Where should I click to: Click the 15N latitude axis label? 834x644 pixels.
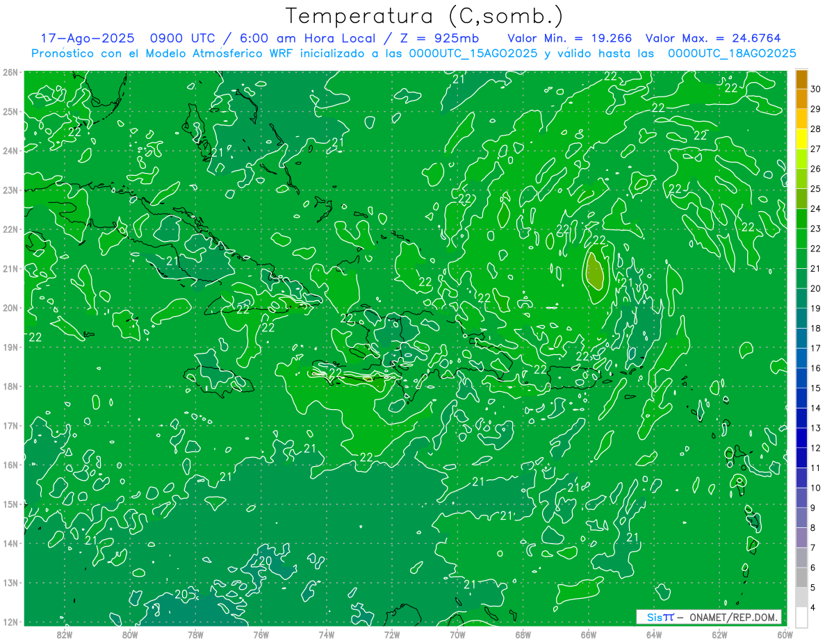(x=10, y=504)
